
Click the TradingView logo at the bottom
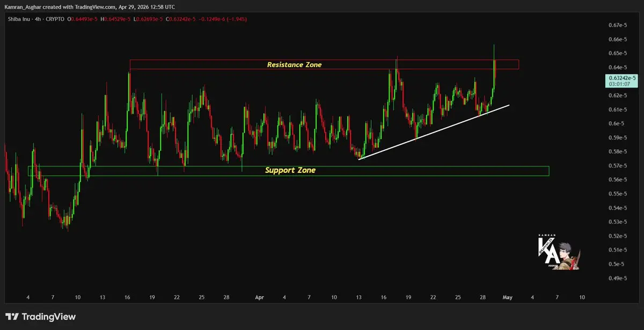point(41,317)
